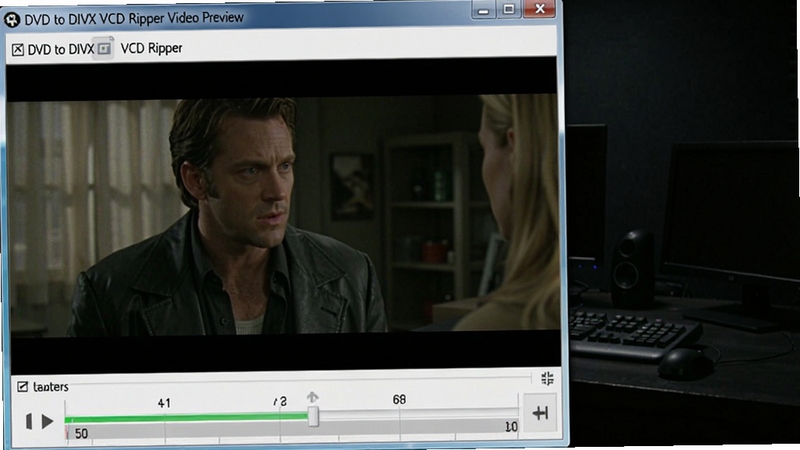Click the pause bar left of play
The image size is (800, 450).
[29, 421]
